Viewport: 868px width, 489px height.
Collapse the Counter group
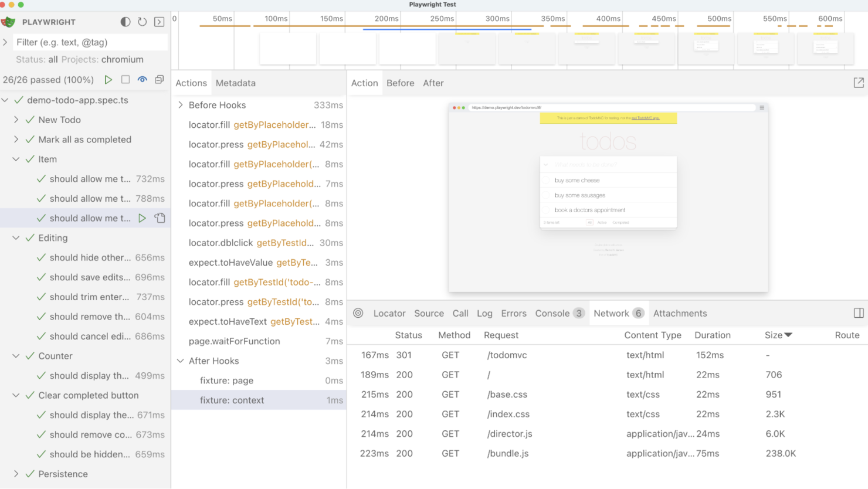(x=16, y=356)
